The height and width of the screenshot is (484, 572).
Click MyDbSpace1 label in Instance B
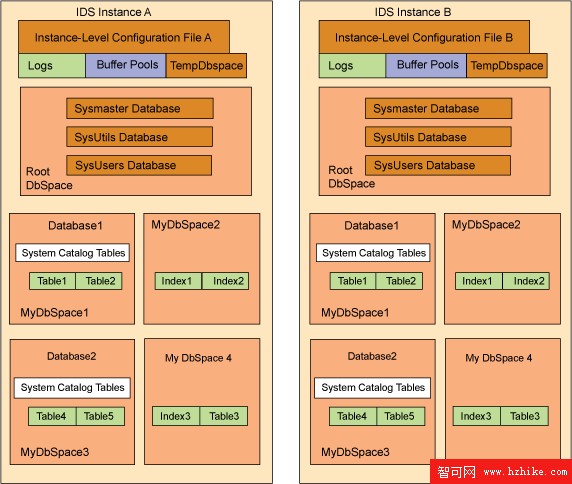pyautogui.click(x=355, y=313)
